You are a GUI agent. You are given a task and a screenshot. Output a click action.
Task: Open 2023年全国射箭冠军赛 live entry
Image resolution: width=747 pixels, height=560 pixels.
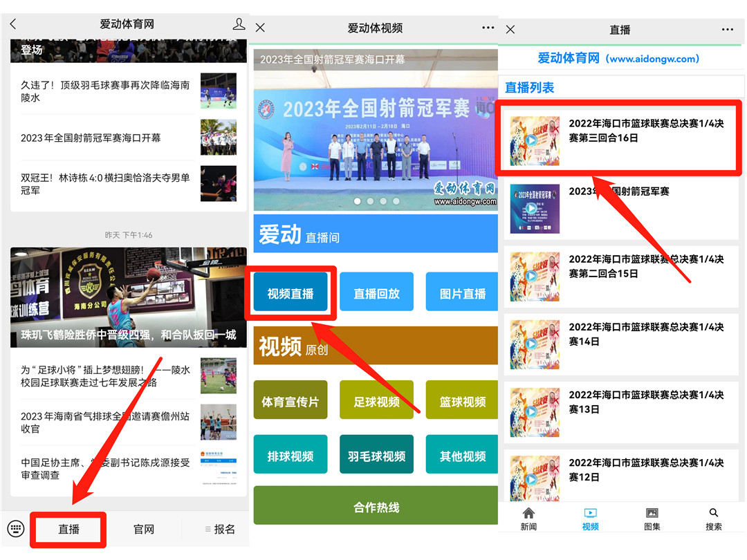(620, 209)
